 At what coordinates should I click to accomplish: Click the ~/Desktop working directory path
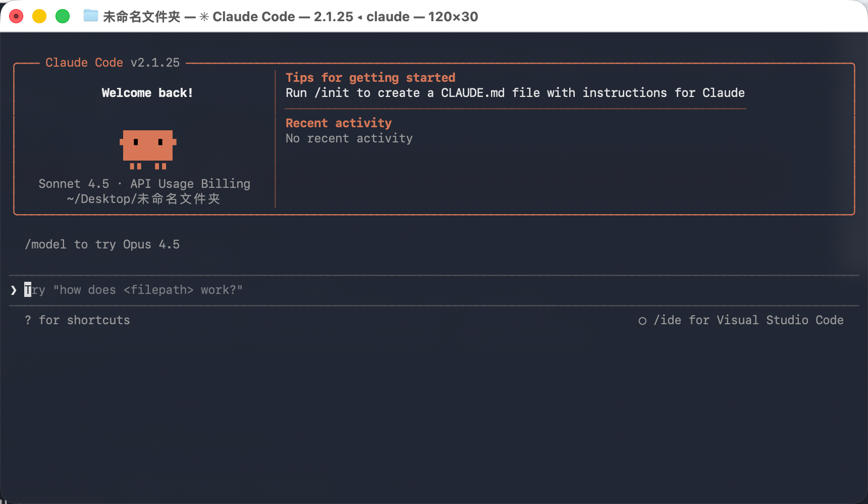point(144,199)
